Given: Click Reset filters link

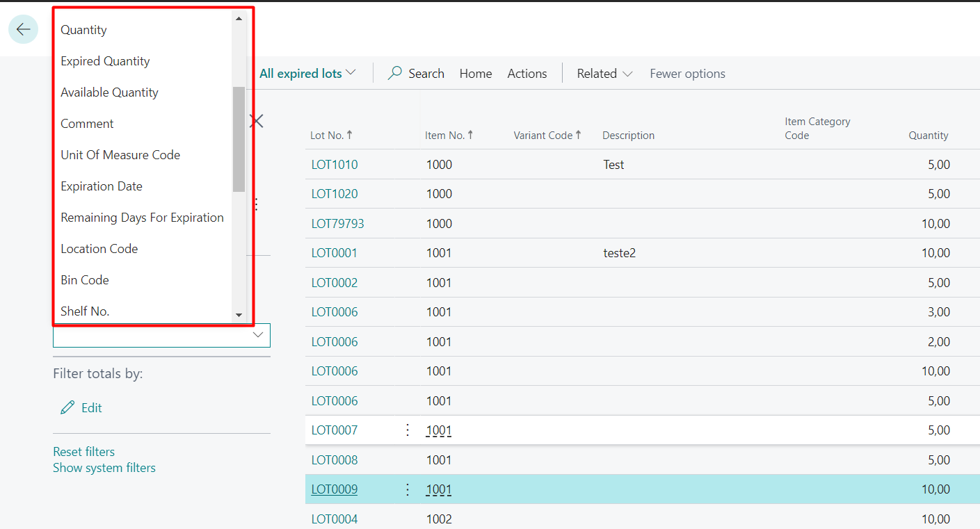Looking at the screenshot, I should tap(83, 452).
